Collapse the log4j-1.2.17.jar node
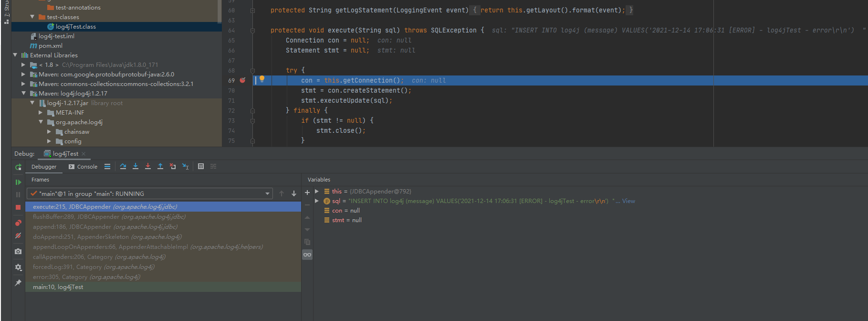Viewport: 868px width, 321px height. pos(32,103)
